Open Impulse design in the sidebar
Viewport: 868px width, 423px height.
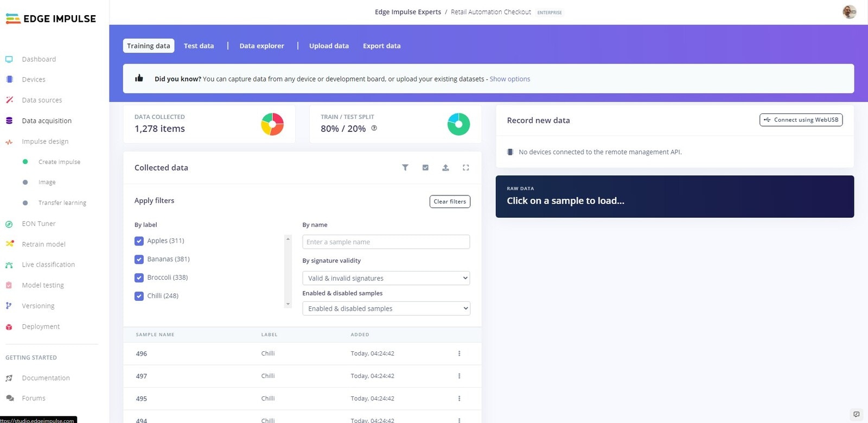pyautogui.click(x=45, y=141)
